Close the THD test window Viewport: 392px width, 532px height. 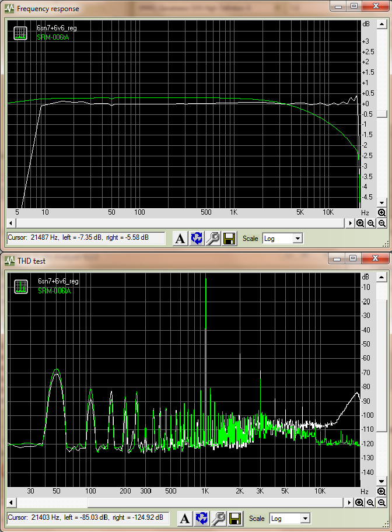click(374, 258)
